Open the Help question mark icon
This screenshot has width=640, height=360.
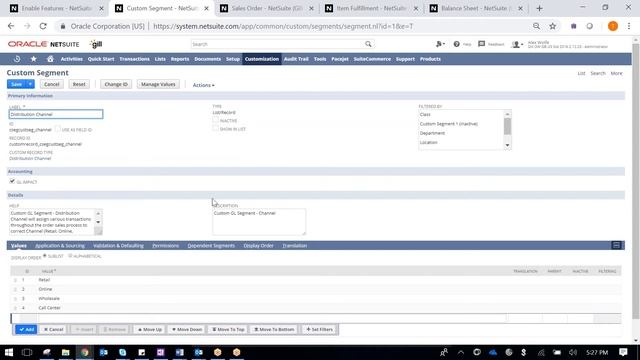click(456, 44)
